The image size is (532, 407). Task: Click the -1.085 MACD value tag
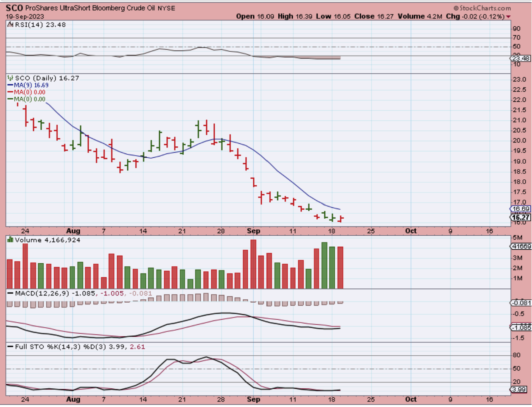(521, 328)
